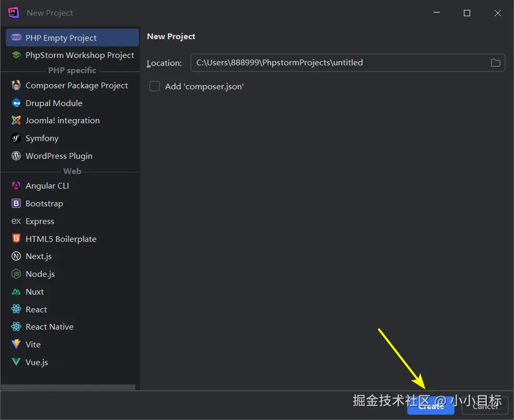Click the WordPress Plugin logo icon

(16, 156)
